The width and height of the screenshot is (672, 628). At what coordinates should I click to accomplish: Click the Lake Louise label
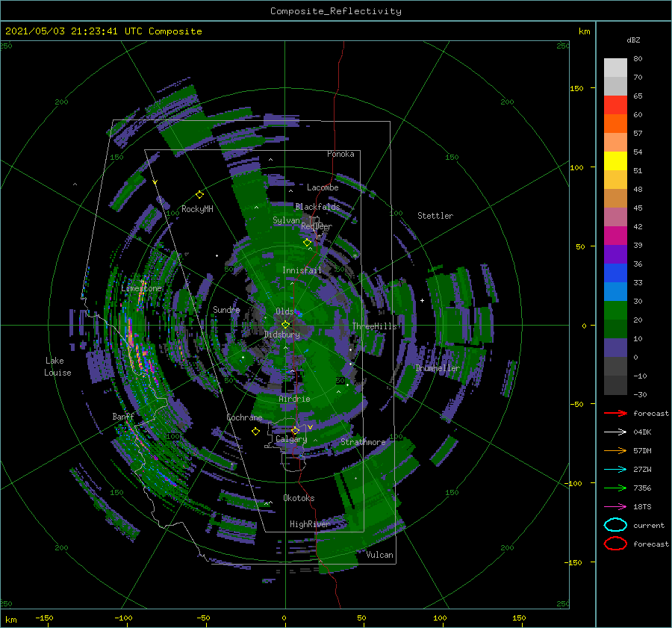pyautogui.click(x=57, y=367)
